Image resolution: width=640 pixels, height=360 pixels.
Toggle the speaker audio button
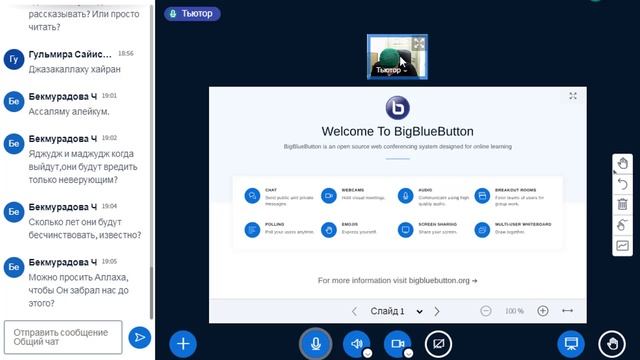[356, 344]
